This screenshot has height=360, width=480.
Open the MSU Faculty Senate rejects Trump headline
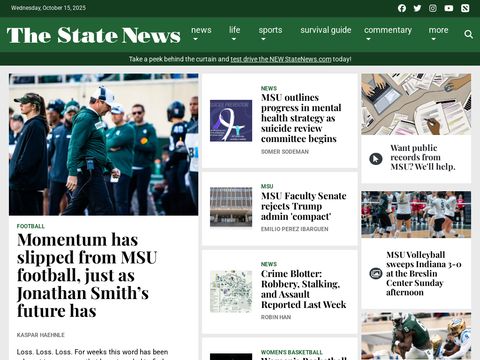(303, 206)
